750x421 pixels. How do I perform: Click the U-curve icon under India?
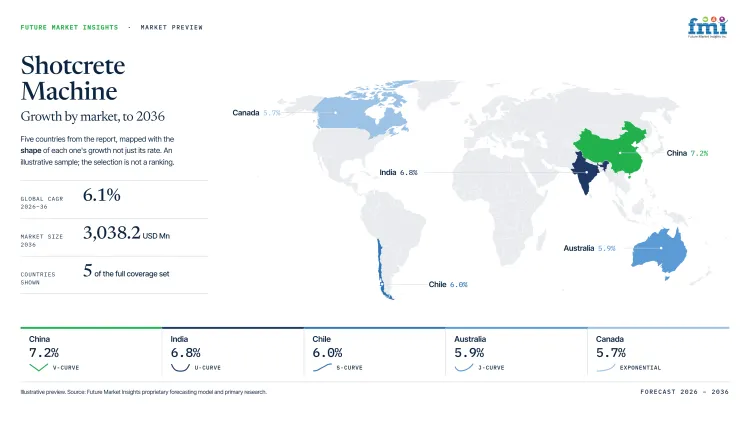(x=180, y=367)
